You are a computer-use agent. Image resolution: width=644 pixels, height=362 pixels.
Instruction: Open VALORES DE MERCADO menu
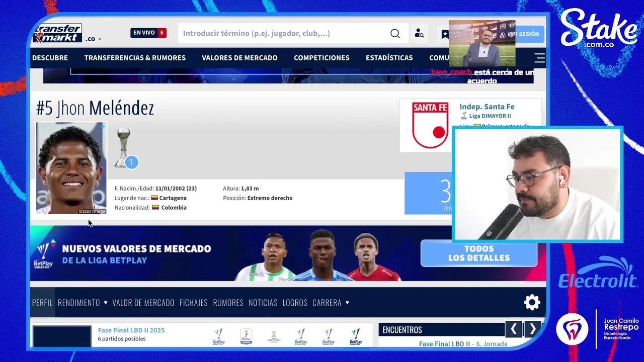(x=239, y=58)
